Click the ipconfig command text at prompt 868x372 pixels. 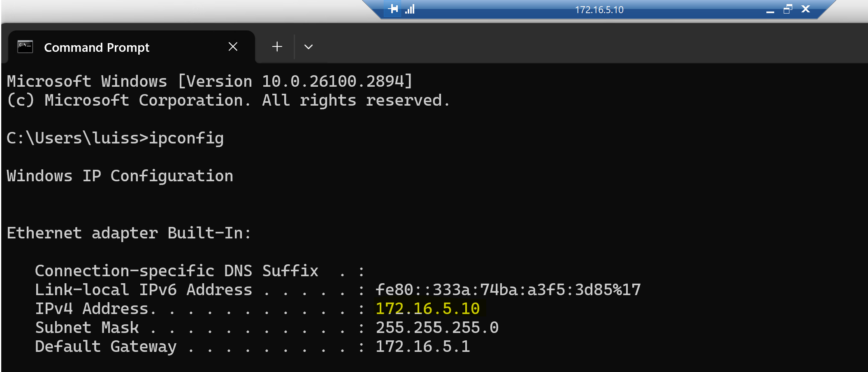point(186,139)
